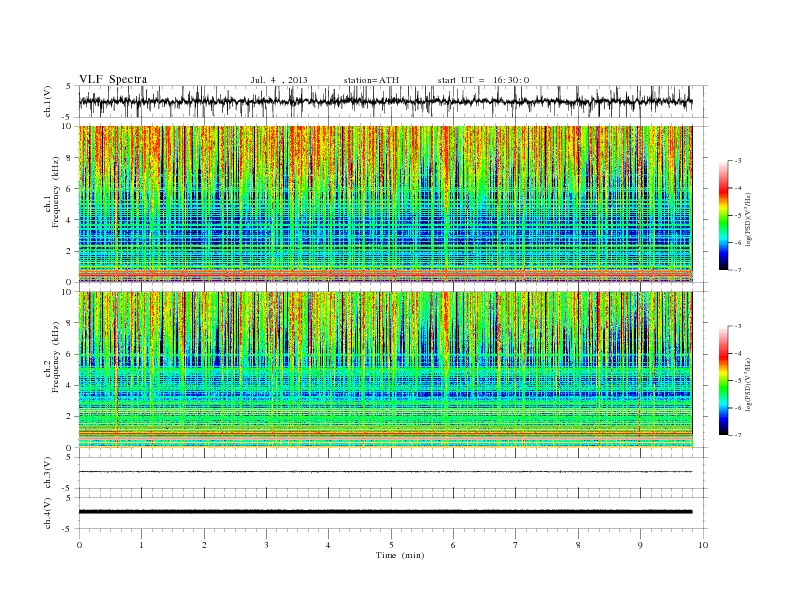Click the 'ch.1(V)' waveform axis label

point(48,101)
